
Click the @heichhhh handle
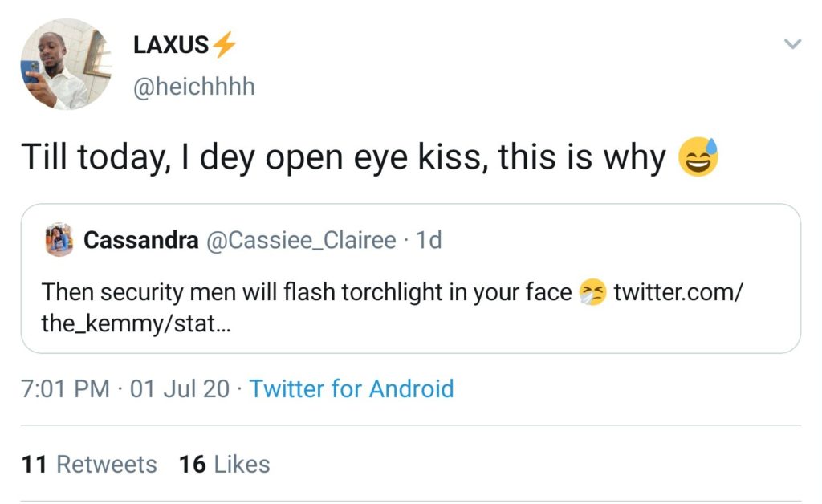(x=193, y=87)
